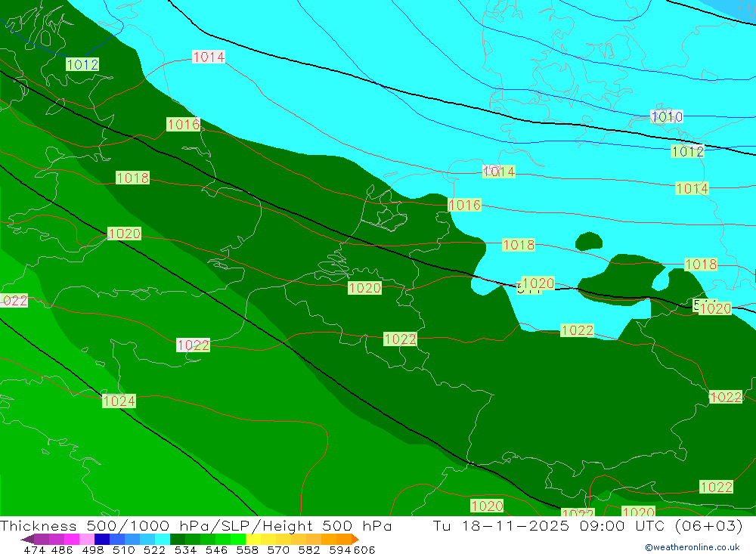Click the 522 legend value
Viewport: 756px width, 554px height.
[x=154, y=549]
